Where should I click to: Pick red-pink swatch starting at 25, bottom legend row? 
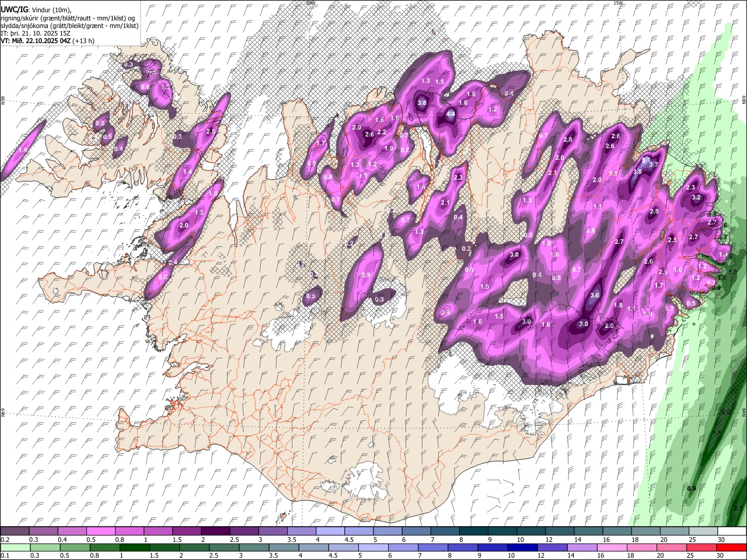click(x=701, y=548)
